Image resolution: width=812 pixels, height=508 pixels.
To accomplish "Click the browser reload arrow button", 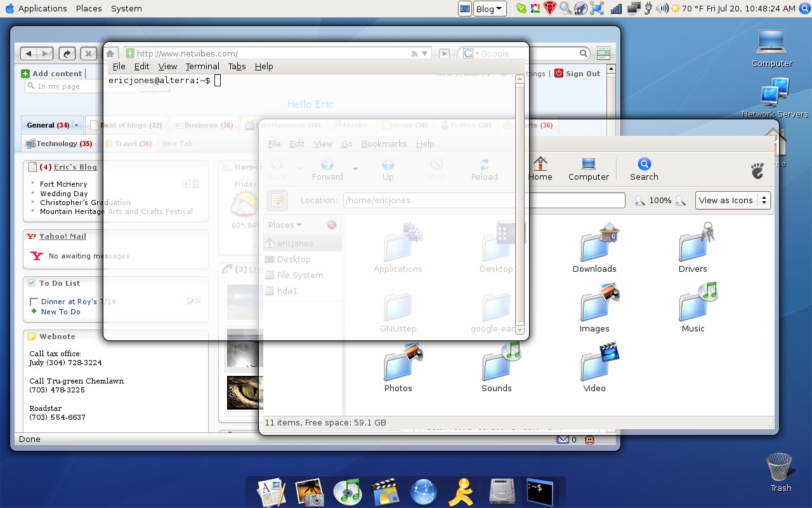I will click(x=67, y=53).
